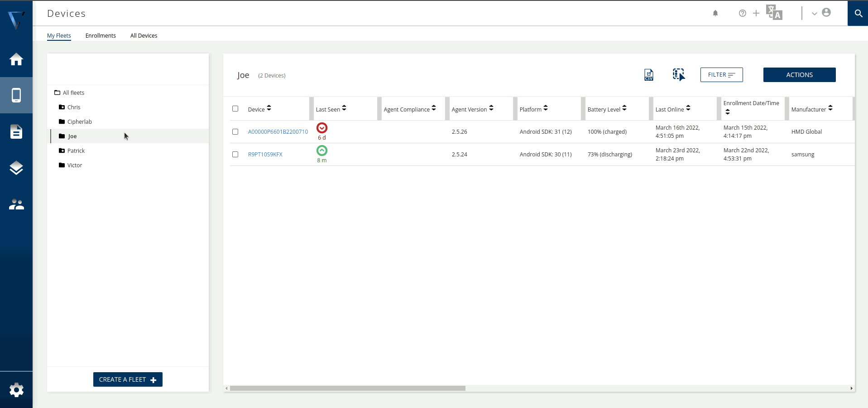Open the documents section in sidebar
This screenshot has height=408, width=868.
(x=16, y=131)
